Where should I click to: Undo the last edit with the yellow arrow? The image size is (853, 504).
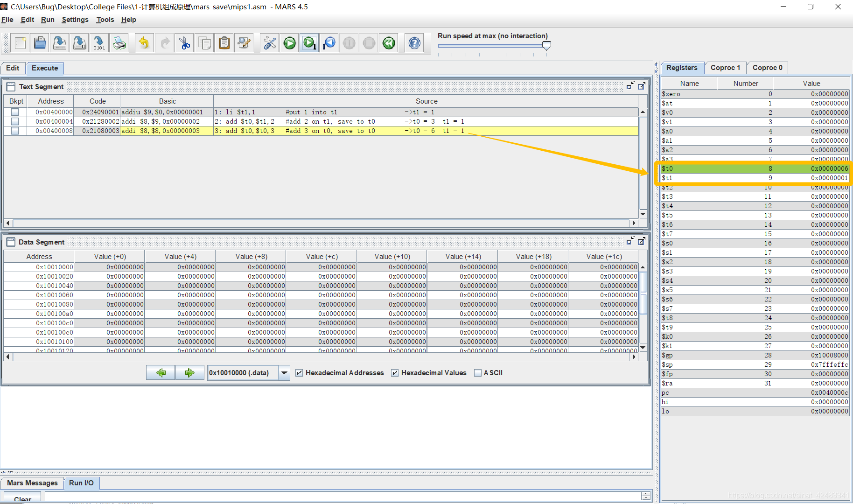[144, 43]
